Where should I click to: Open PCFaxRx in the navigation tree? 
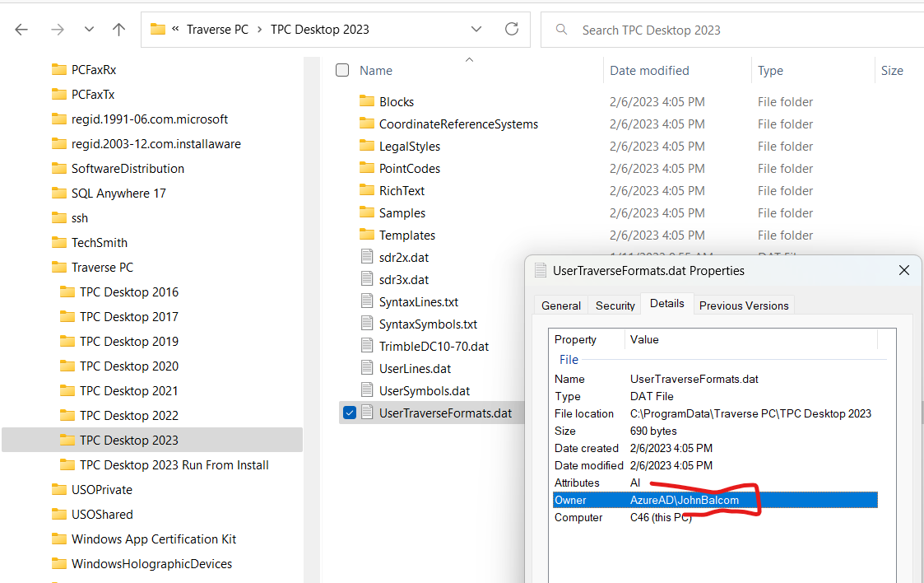(94, 69)
